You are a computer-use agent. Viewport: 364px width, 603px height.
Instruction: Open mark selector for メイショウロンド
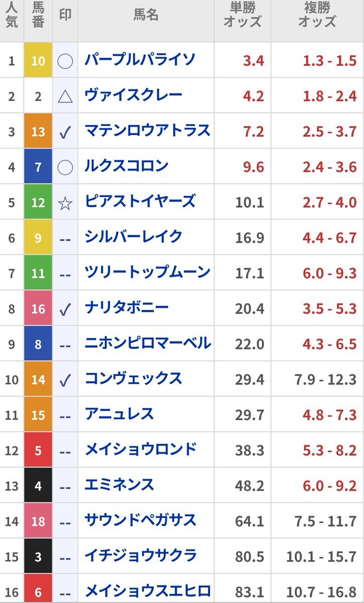[65, 451]
